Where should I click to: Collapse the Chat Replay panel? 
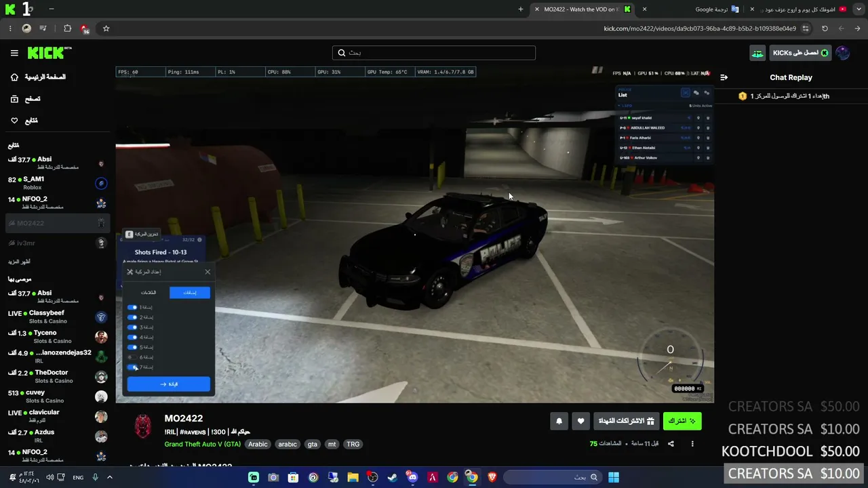coord(724,77)
